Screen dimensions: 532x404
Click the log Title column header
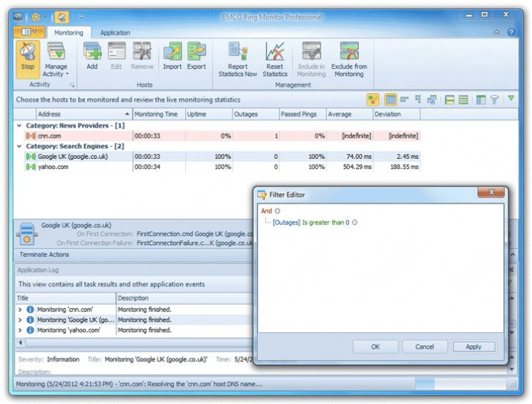(66, 298)
